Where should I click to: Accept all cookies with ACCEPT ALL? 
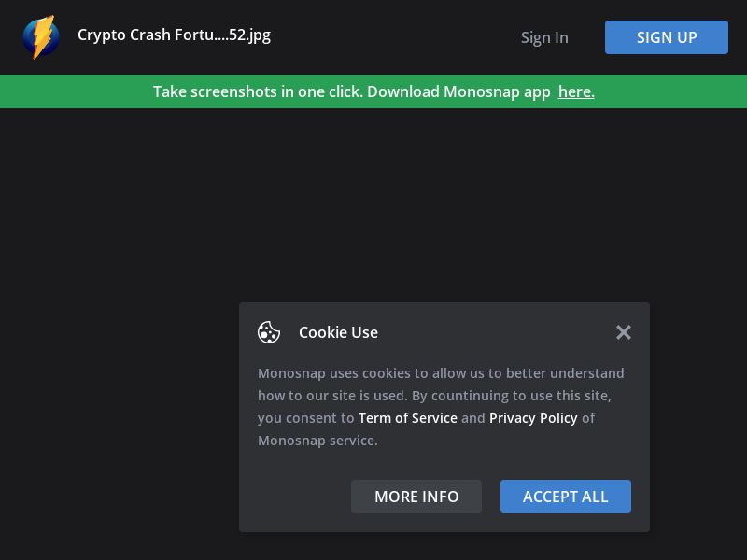click(566, 497)
